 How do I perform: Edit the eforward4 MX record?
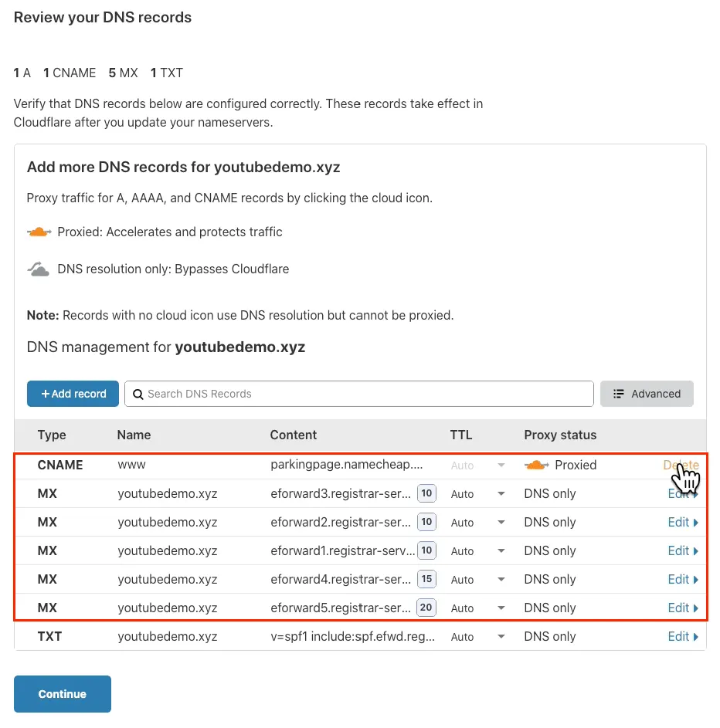[683, 580]
